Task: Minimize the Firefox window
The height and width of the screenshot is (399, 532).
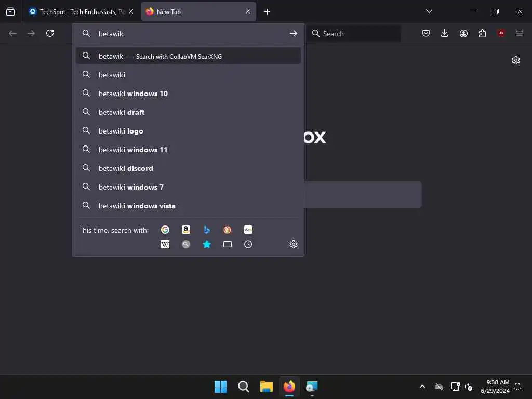Action: click(x=472, y=11)
